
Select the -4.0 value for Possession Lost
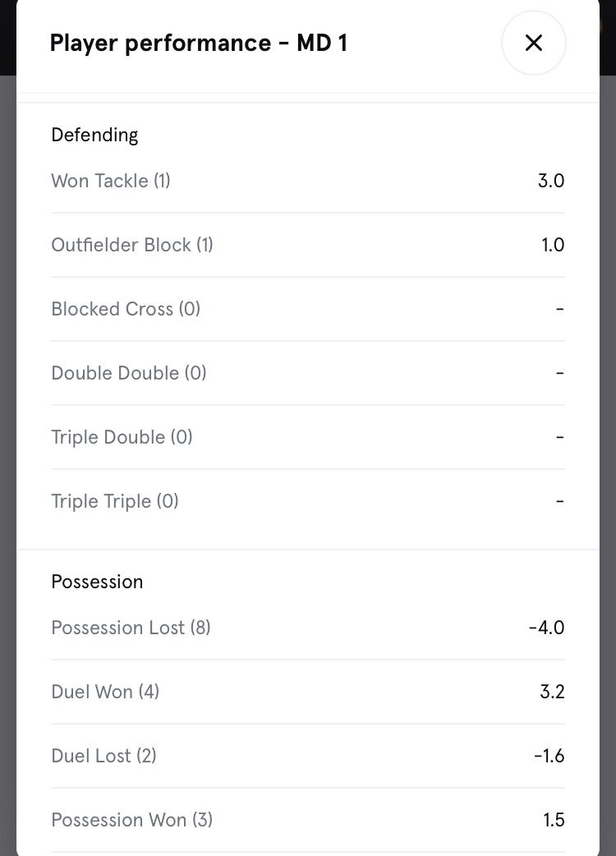point(546,628)
